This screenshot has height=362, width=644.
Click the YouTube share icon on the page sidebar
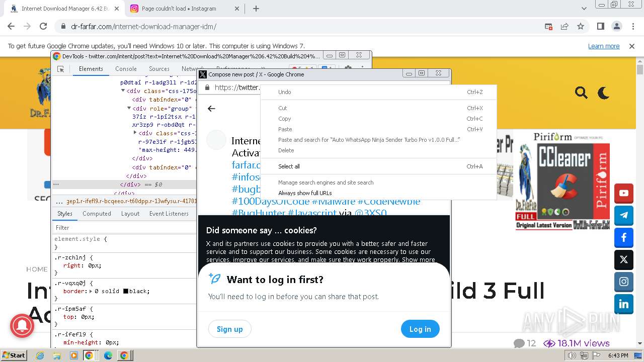pos(624,193)
